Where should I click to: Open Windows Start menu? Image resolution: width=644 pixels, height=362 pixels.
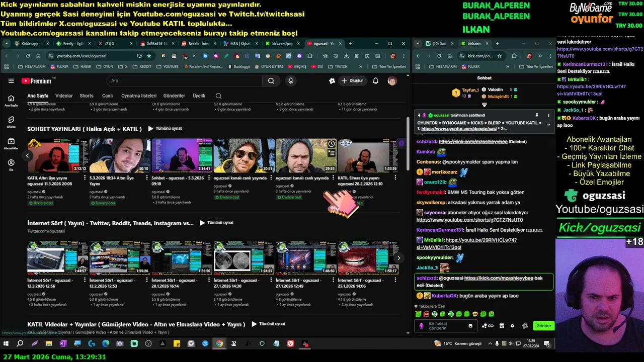[6, 344]
